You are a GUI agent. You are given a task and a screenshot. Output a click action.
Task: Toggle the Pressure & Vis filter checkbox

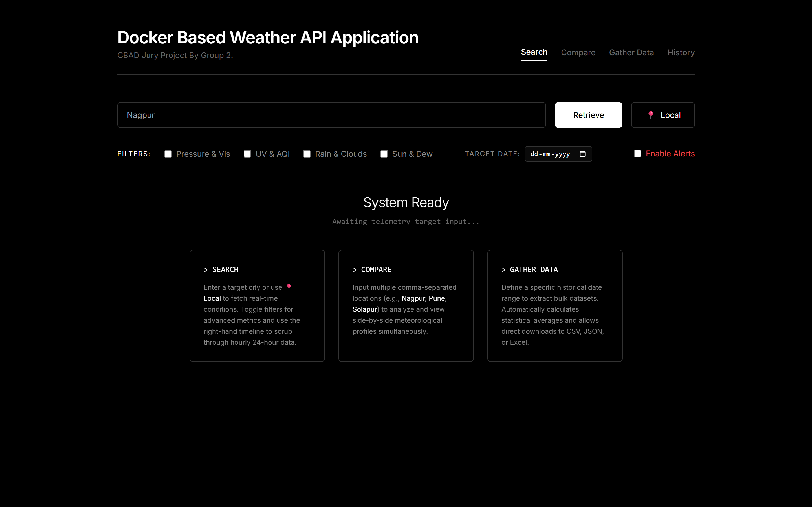click(x=168, y=154)
